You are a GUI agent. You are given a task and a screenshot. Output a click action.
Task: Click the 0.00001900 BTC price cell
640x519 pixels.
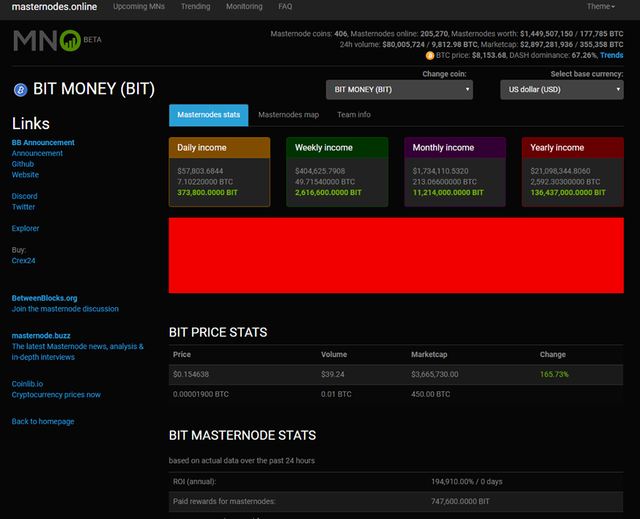pos(201,395)
